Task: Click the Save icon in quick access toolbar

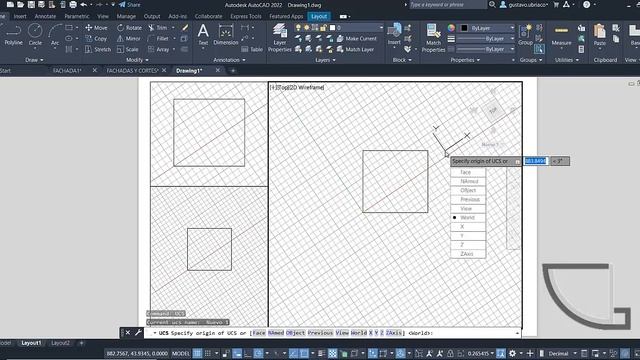Action: (x=31, y=4)
